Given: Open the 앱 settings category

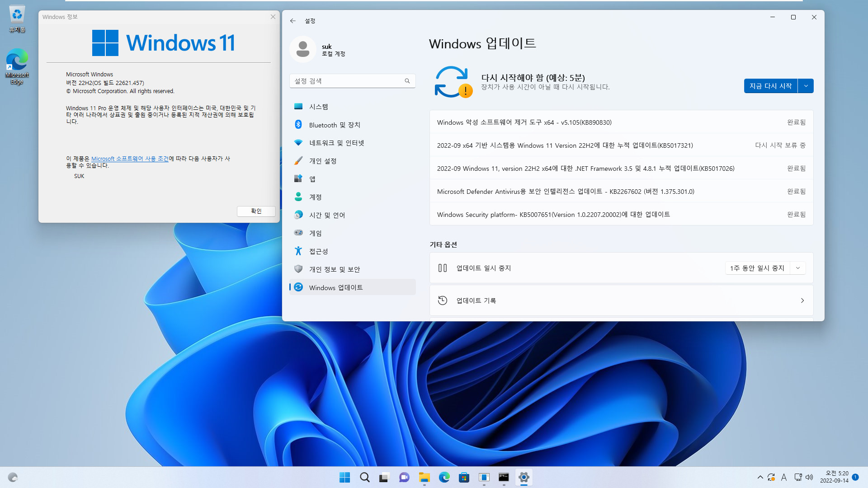Looking at the screenshot, I should [x=352, y=179].
